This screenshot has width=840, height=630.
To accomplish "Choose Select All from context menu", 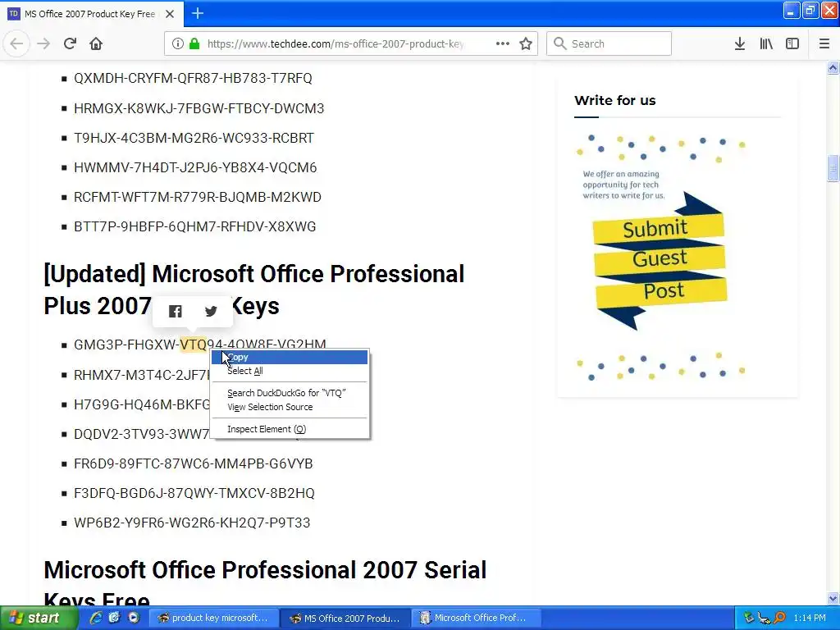I will 290,371.
